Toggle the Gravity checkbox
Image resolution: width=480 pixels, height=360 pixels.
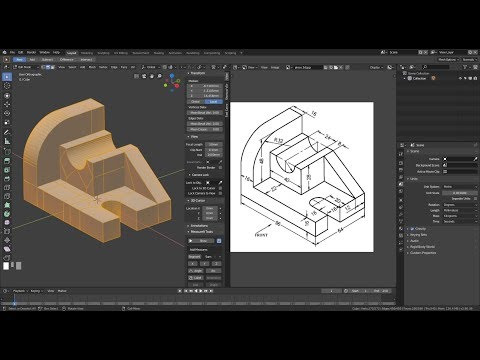tap(412, 229)
